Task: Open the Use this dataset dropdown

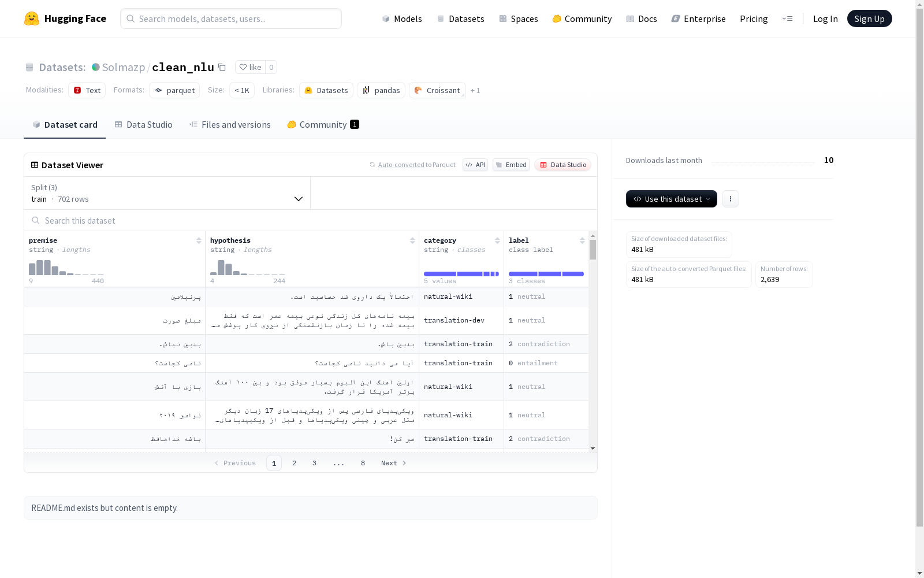Action: tap(672, 199)
